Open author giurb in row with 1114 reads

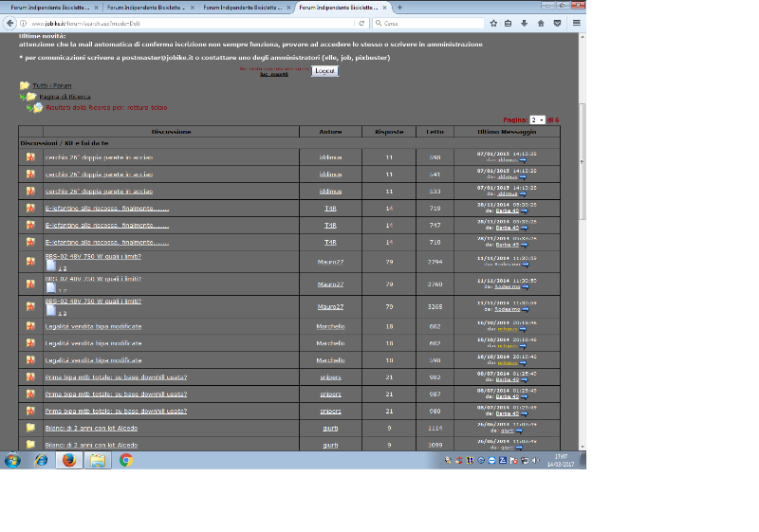tap(330, 428)
